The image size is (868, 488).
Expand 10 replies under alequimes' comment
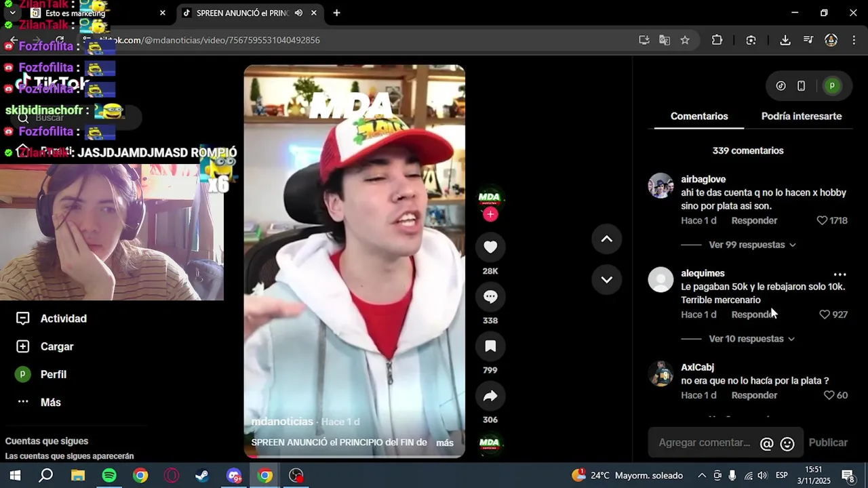click(x=752, y=339)
